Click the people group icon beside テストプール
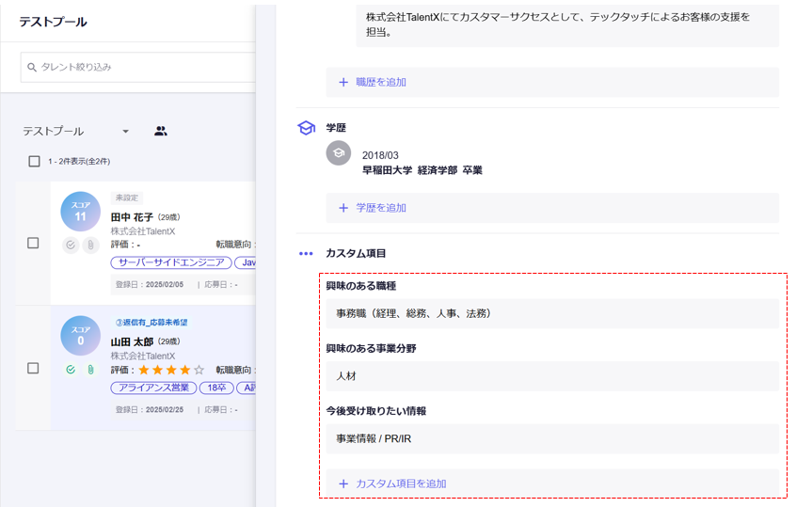The height and width of the screenshot is (507, 812). click(161, 131)
